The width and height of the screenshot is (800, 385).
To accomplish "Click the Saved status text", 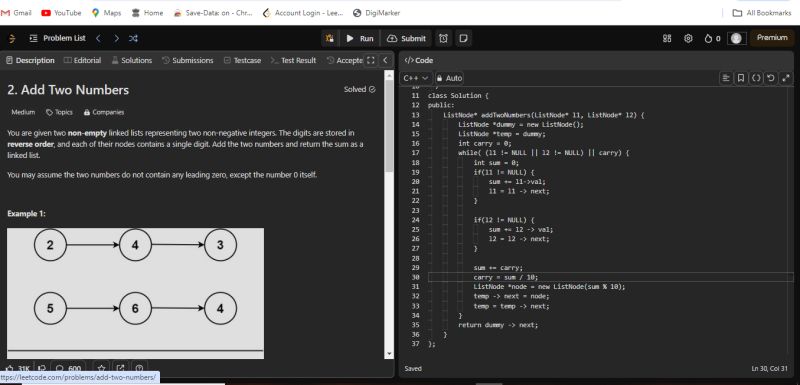I will (x=413, y=368).
